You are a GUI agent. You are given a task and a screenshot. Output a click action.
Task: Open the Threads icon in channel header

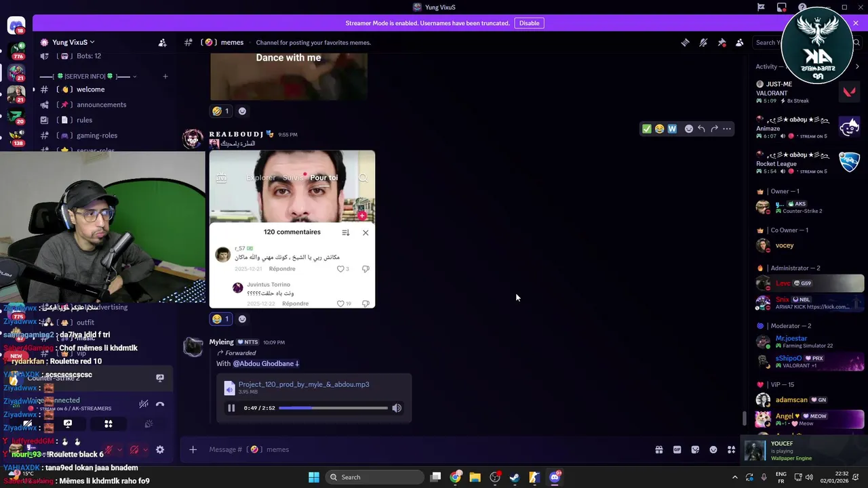[685, 42]
